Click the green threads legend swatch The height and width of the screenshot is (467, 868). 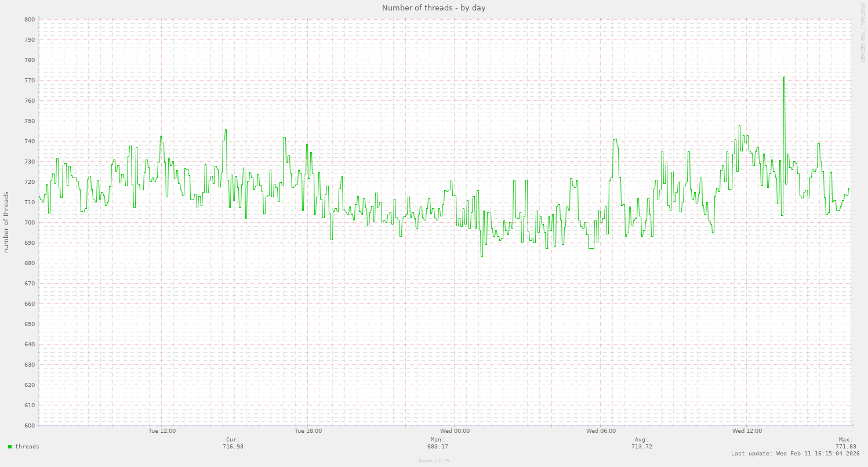click(10, 447)
